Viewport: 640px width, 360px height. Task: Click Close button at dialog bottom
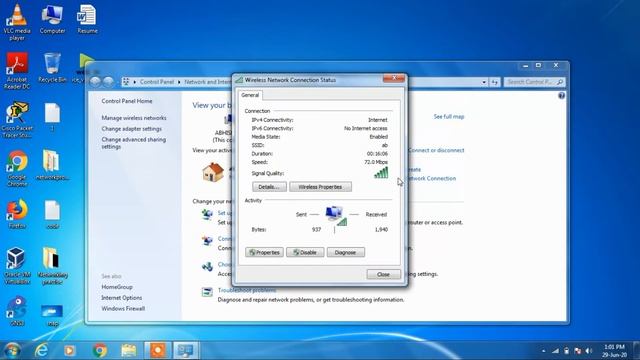383,274
